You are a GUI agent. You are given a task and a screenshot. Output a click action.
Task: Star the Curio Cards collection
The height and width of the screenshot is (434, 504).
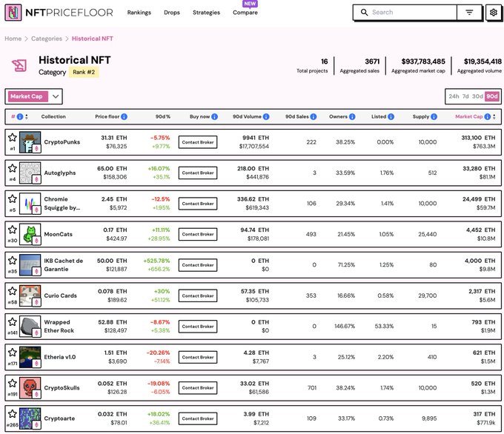point(13,291)
